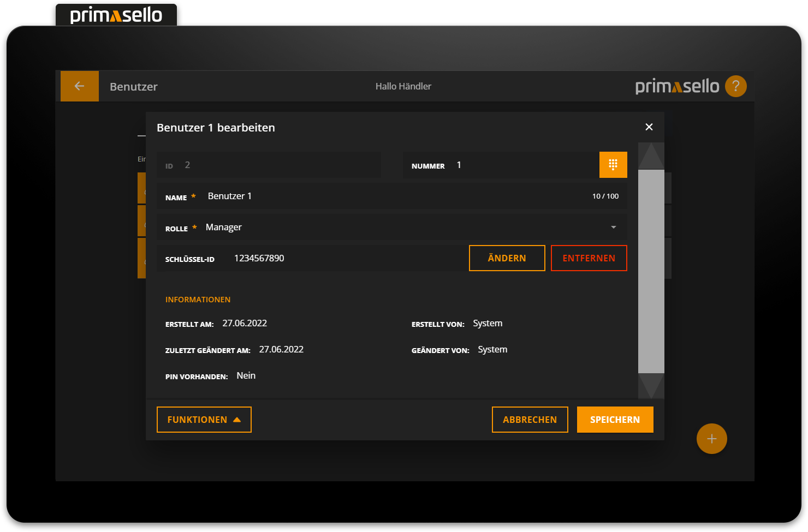808x532 pixels.
Task: Click the back arrow in the Benutzer header
Action: click(x=79, y=86)
